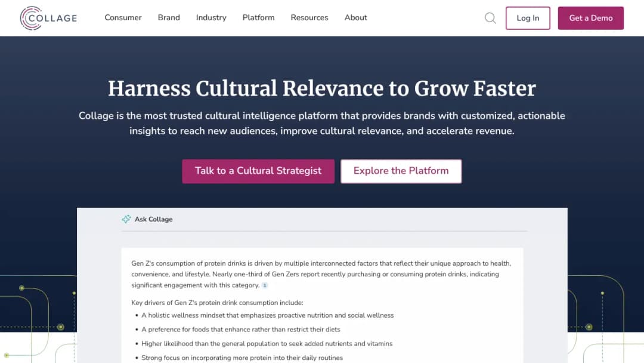Click the Collage logo
Viewport: 644px width, 363px height.
click(x=48, y=18)
